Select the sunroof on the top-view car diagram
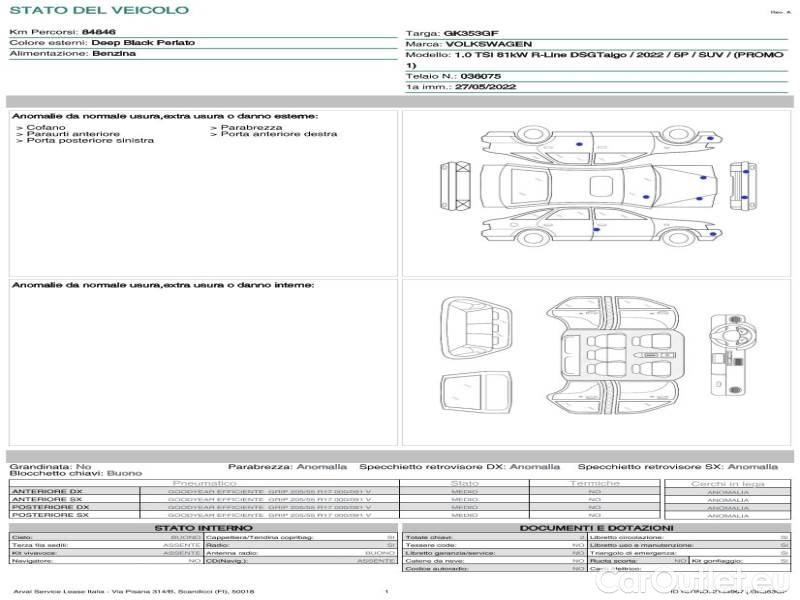 pos(600,185)
